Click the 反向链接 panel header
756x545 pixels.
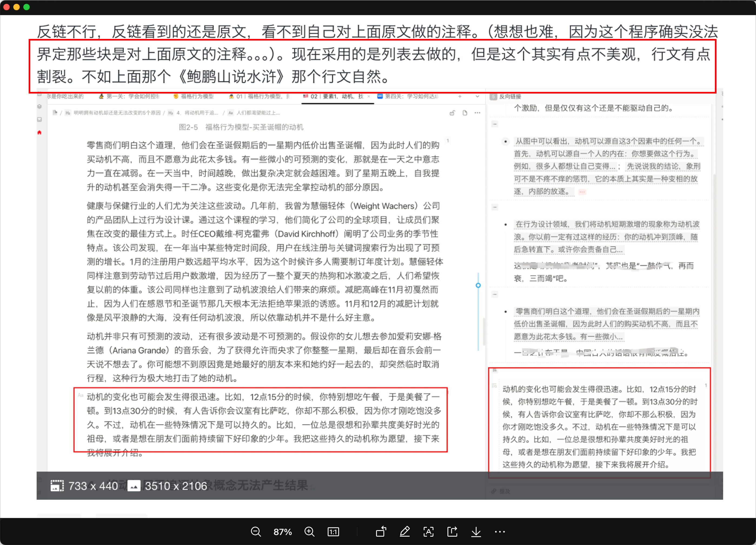pyautogui.click(x=510, y=97)
